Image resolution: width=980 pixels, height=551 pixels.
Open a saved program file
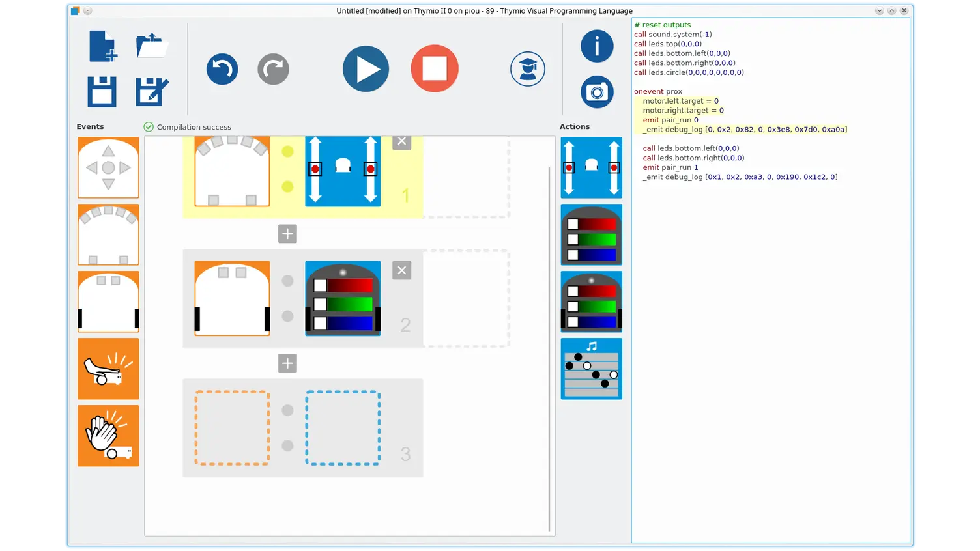tap(152, 46)
